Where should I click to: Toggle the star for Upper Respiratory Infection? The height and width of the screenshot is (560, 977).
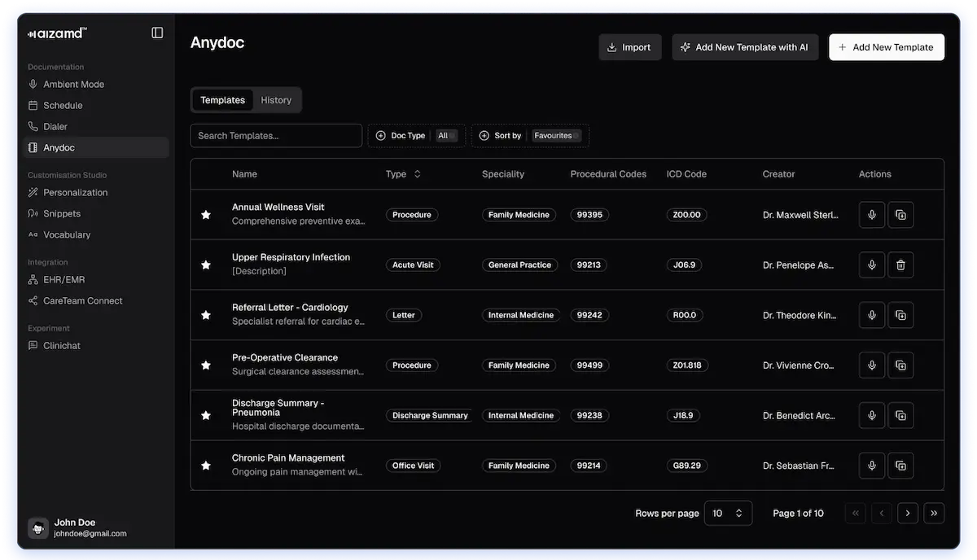(206, 265)
